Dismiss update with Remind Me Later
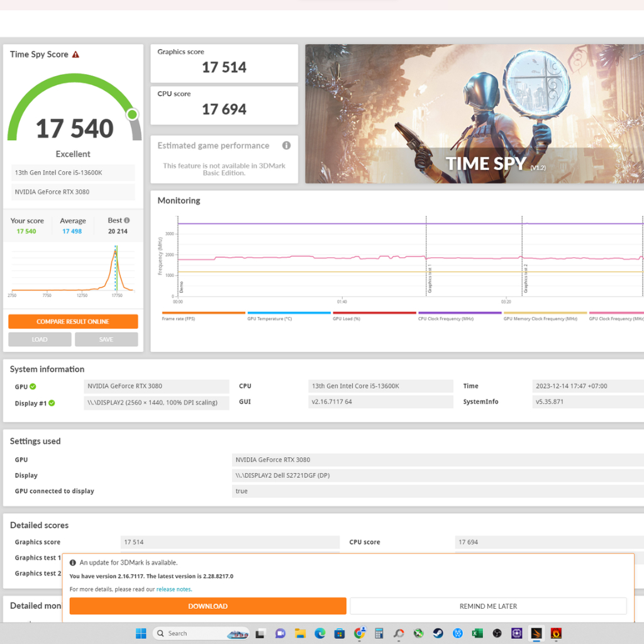 pyautogui.click(x=488, y=606)
